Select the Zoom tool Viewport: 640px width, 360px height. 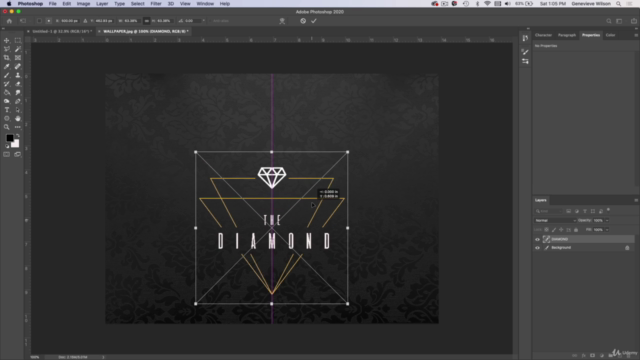[7, 127]
